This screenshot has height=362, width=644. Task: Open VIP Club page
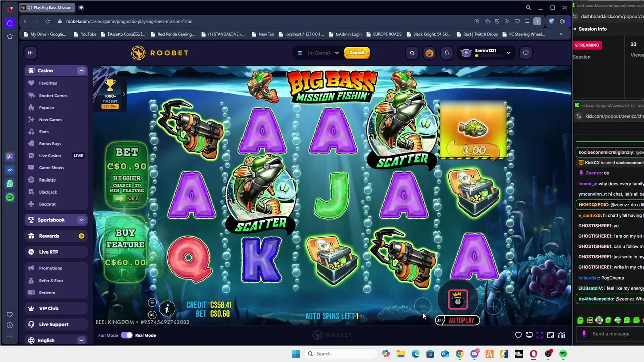click(x=56, y=308)
